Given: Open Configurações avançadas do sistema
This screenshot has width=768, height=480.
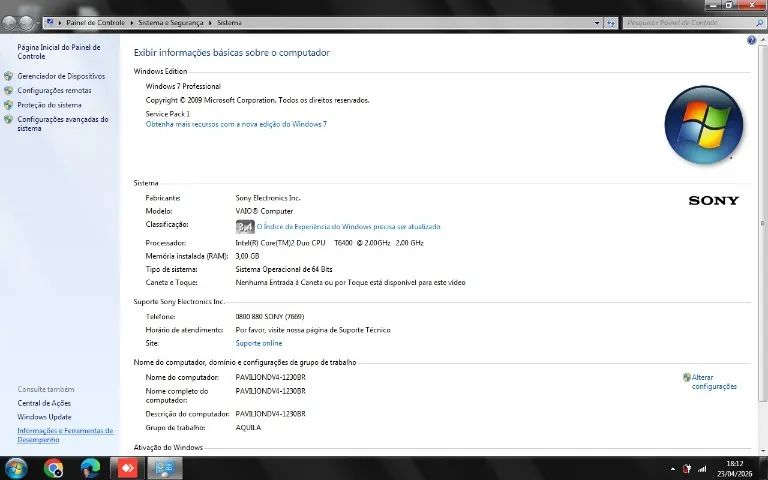Looking at the screenshot, I should tap(63, 123).
